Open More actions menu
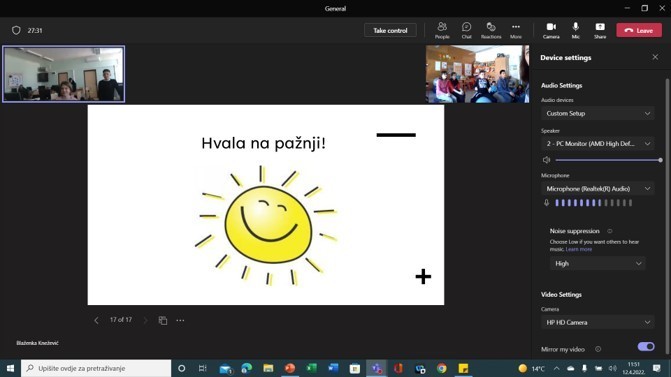Image resolution: width=671 pixels, height=377 pixels. pos(516,30)
